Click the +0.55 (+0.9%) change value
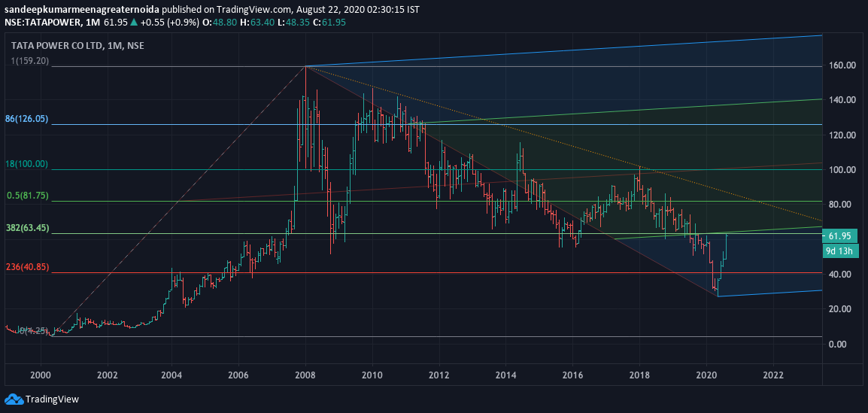Screen dimensions: 868x413 coord(171,21)
